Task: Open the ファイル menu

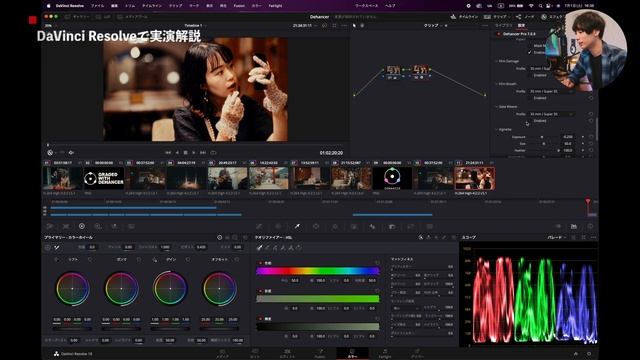Action: (97, 6)
